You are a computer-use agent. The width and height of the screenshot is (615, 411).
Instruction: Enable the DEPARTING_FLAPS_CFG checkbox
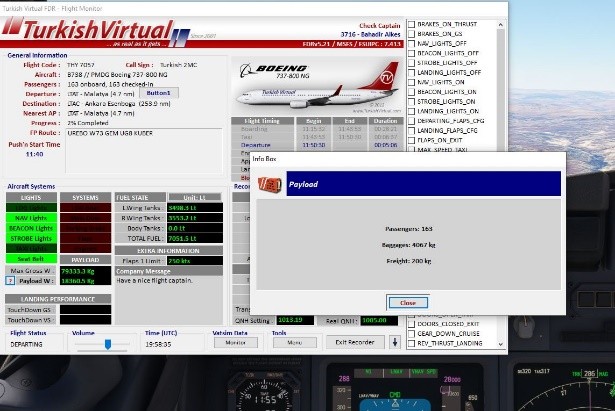411,121
